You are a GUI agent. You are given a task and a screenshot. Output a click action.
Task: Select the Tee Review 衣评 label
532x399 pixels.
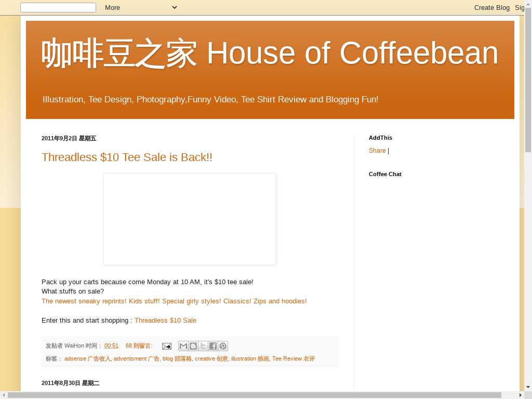pos(294,358)
